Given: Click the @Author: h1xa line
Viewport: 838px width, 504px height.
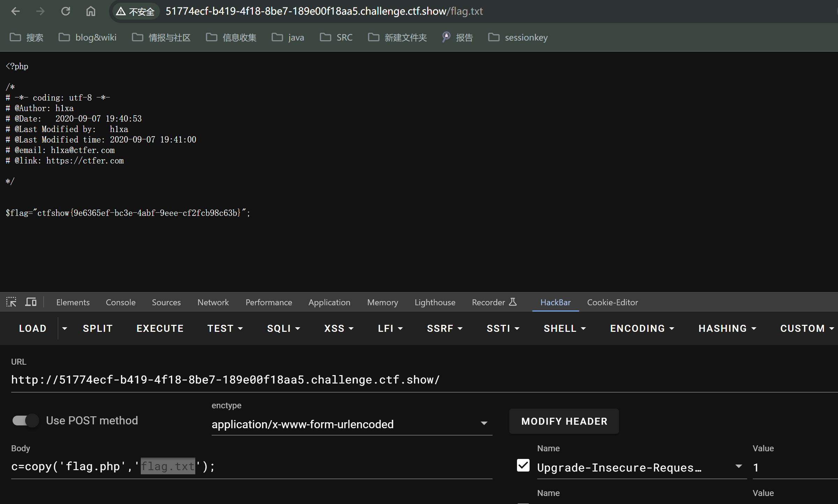Looking at the screenshot, I should tap(39, 108).
